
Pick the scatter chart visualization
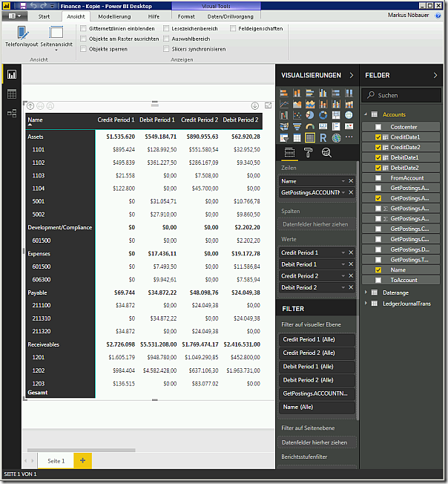pyautogui.click(x=297, y=115)
